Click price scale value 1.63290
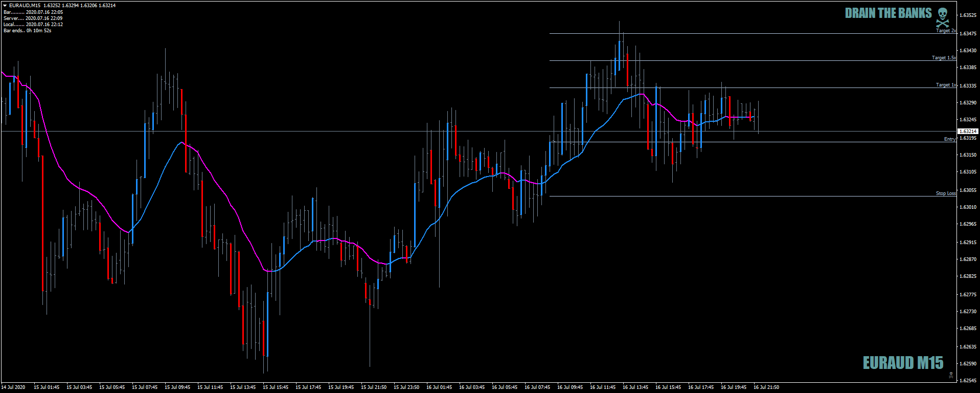 coord(968,103)
